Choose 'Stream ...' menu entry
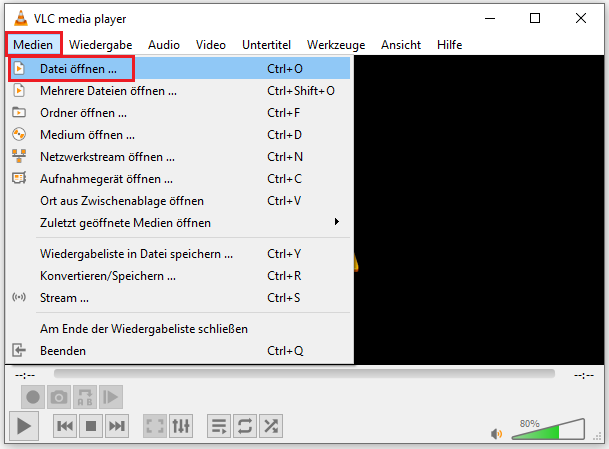Viewport: 609px width, 449px height. tap(179, 298)
